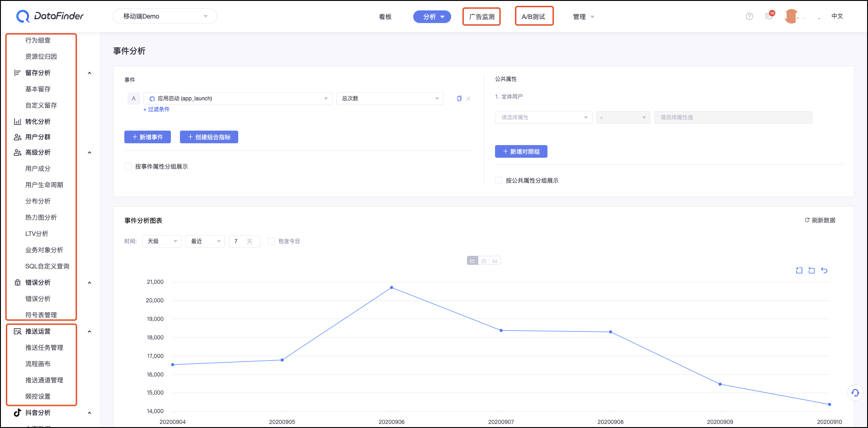Viewport: 868px width, 428px height.
Task: Enable 按事件属性分组展示 checkbox
Action: (128, 166)
